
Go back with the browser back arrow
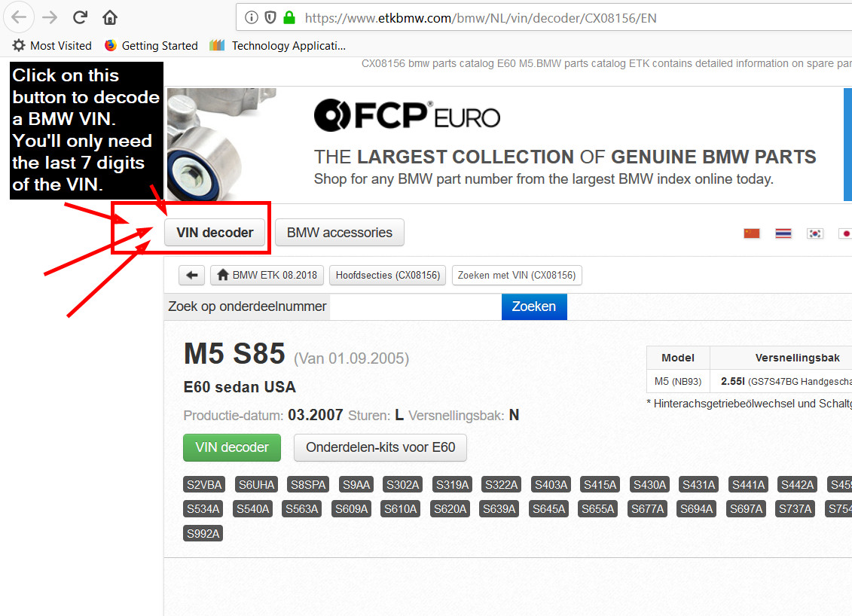pos(19,17)
